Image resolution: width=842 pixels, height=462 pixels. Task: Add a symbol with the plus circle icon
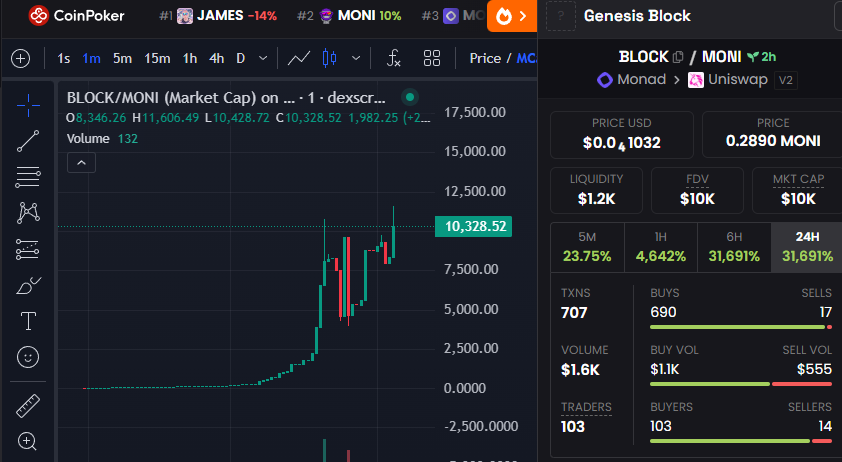(20, 59)
